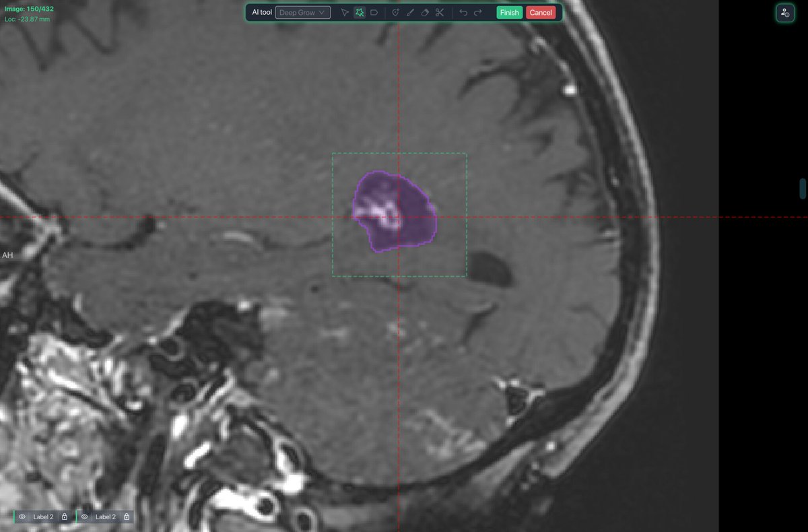Click the red Cancel button

(x=541, y=12)
